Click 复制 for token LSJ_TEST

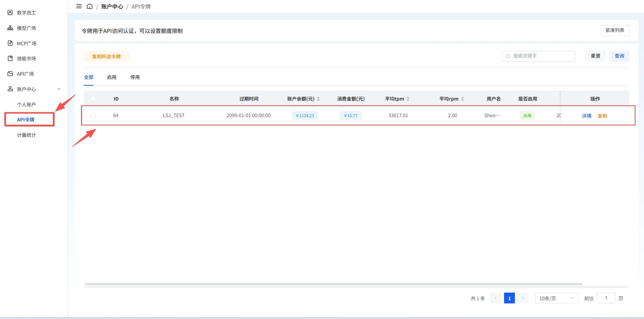click(602, 116)
